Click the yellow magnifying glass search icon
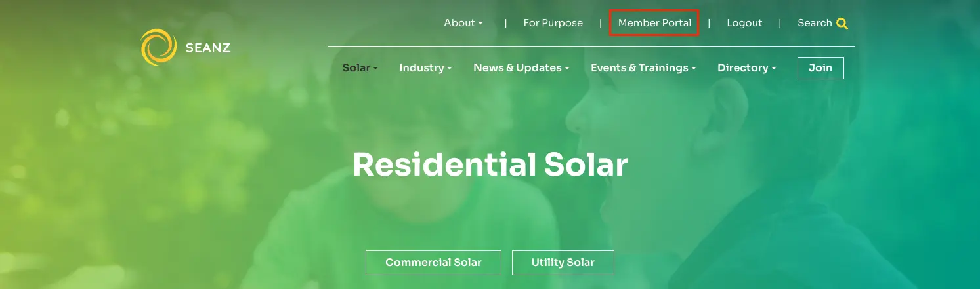Image resolution: width=980 pixels, height=289 pixels. click(842, 24)
